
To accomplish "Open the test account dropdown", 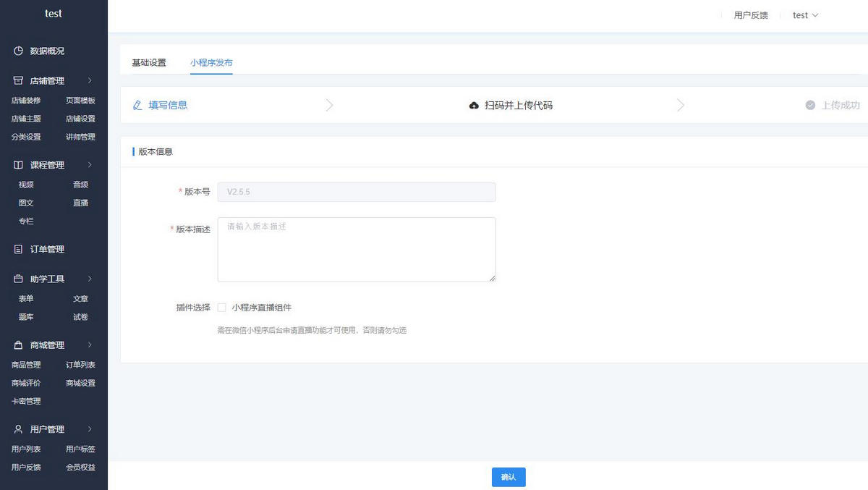I will 805,15.
